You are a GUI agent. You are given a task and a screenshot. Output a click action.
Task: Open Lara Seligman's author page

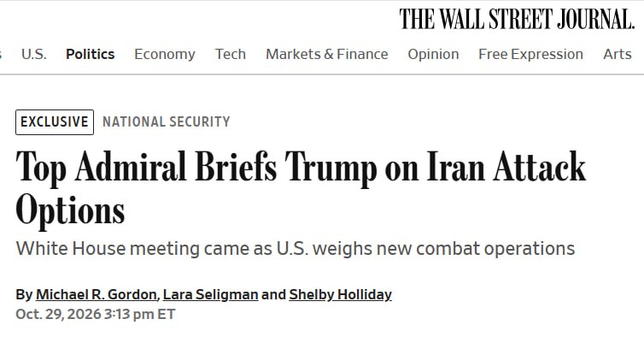[210, 294]
